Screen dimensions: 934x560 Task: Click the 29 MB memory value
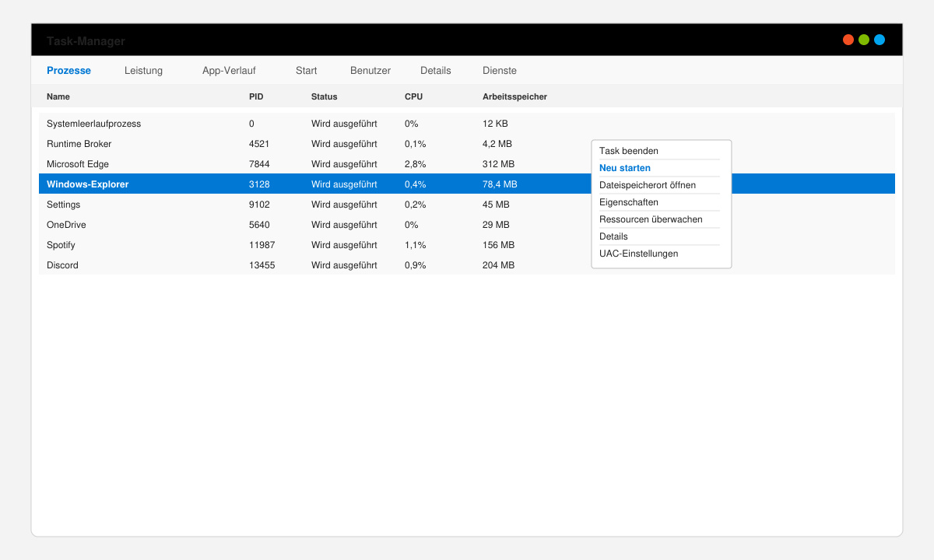click(x=496, y=225)
